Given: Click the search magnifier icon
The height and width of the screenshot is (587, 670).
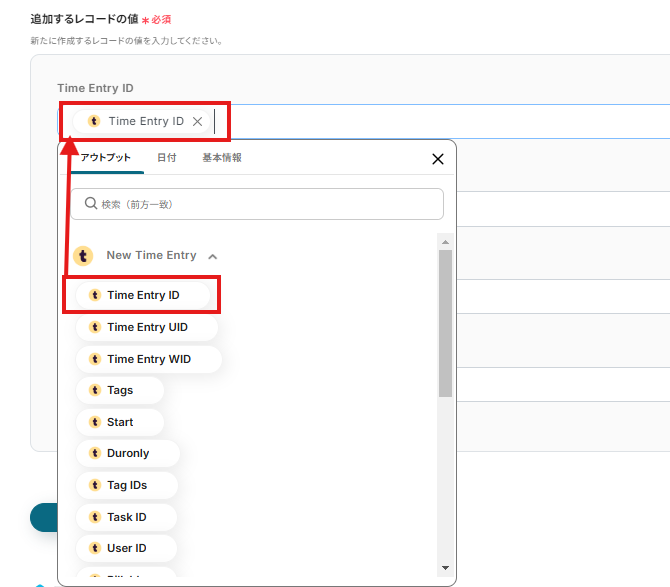Looking at the screenshot, I should click(x=91, y=203).
